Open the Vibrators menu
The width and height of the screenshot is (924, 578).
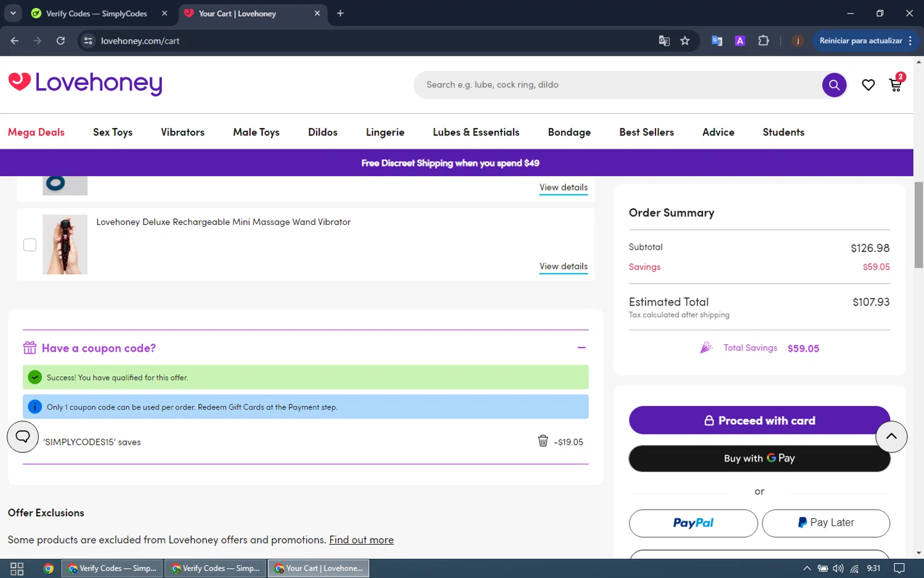182,132
